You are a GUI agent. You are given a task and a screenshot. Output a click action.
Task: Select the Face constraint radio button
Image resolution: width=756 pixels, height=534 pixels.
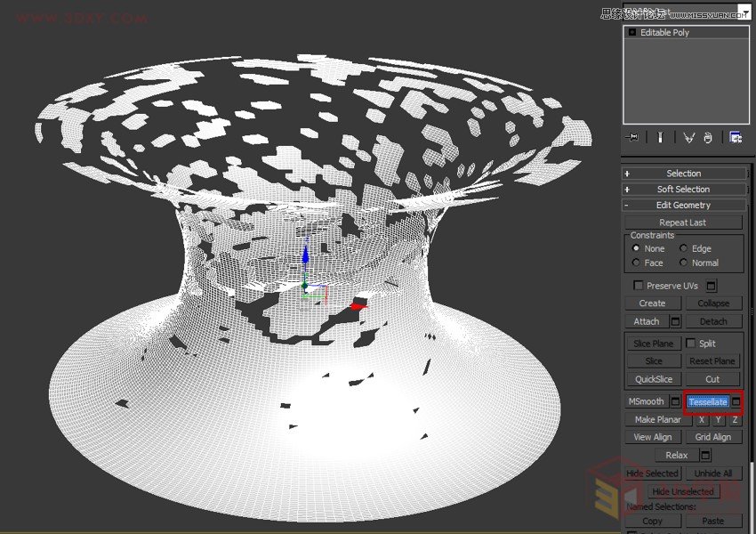[x=636, y=263]
